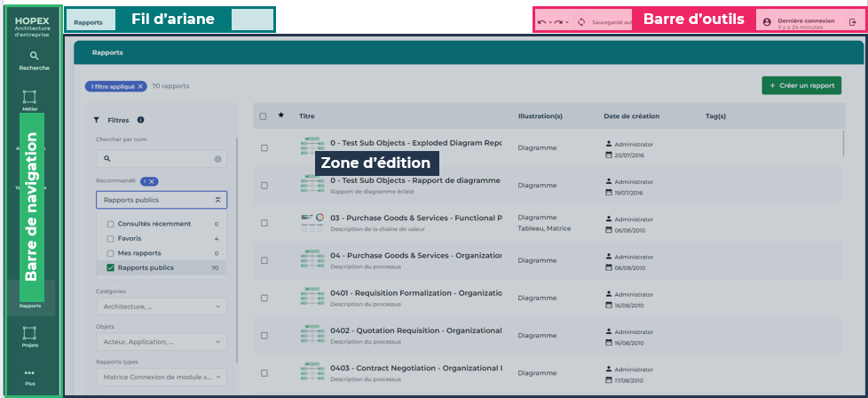Click the undo arrow in toolbar

[x=542, y=21]
